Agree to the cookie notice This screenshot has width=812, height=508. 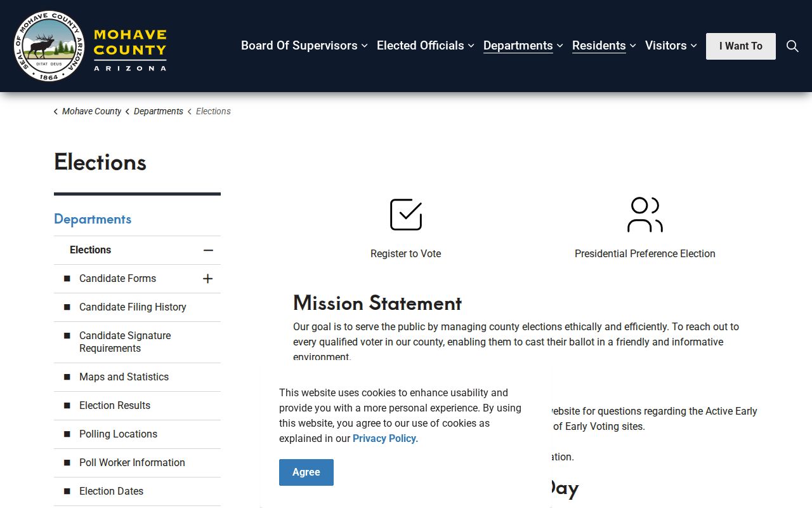click(x=306, y=472)
